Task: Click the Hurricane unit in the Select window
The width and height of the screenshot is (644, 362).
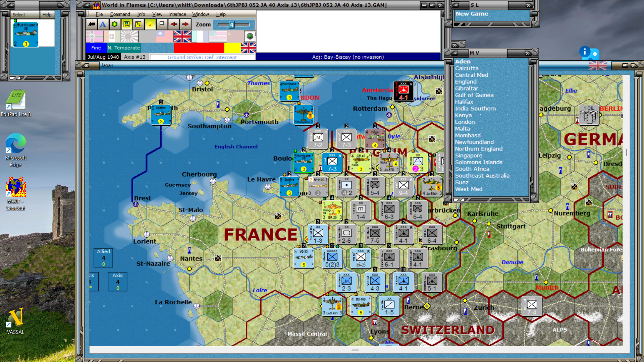Action: click(25, 34)
